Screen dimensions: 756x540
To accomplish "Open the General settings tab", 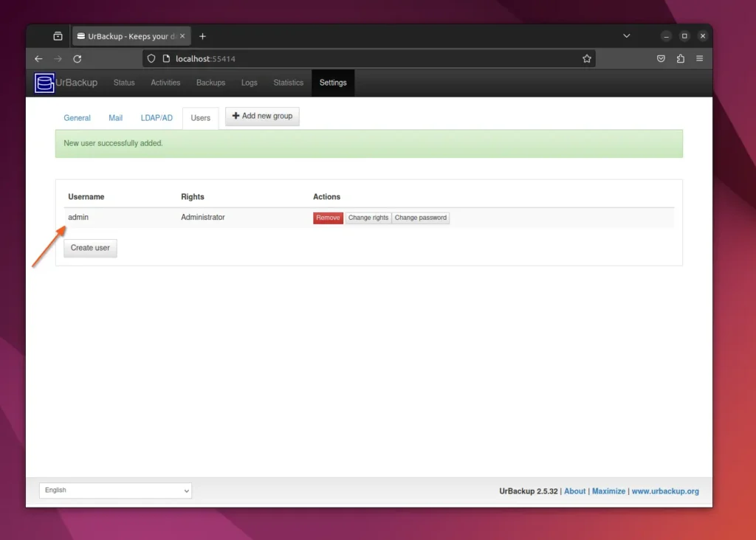I will click(77, 117).
